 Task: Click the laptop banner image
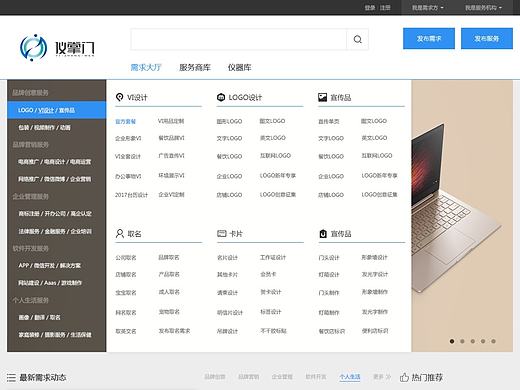[x=462, y=216]
